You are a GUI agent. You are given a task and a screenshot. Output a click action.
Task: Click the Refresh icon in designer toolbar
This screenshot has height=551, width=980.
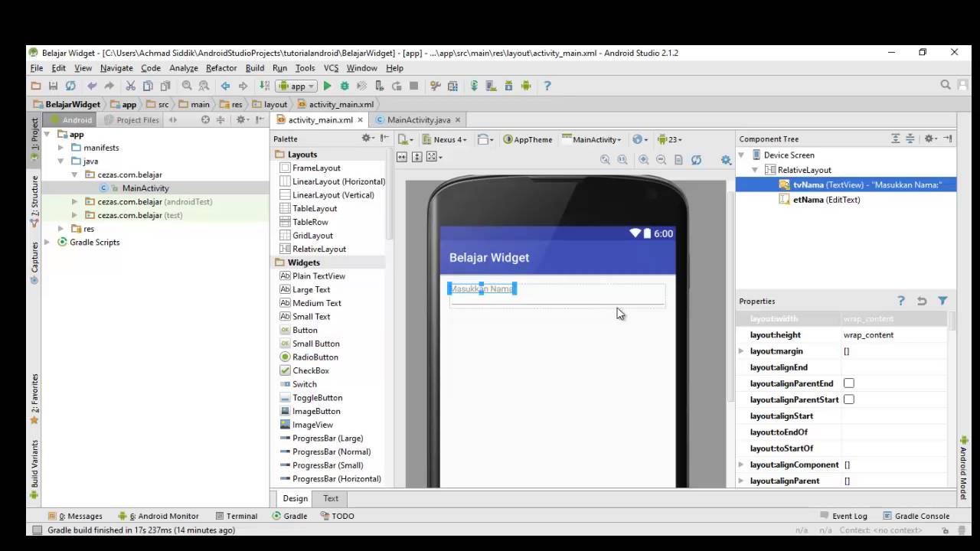[696, 159]
